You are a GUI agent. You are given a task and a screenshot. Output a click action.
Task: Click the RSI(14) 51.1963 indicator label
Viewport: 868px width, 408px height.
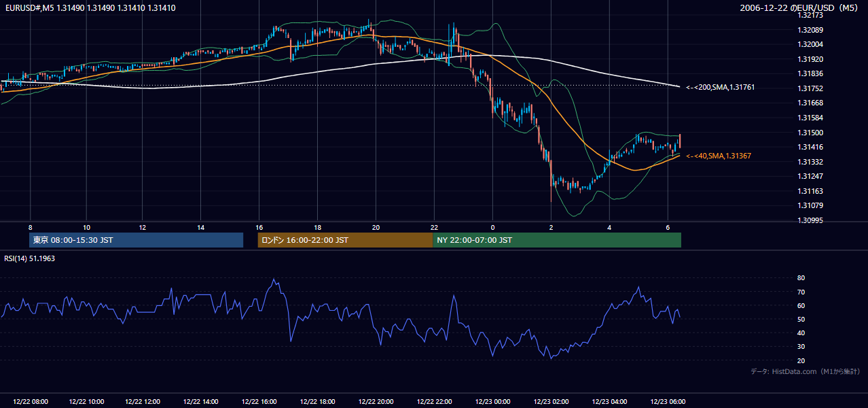point(30,259)
